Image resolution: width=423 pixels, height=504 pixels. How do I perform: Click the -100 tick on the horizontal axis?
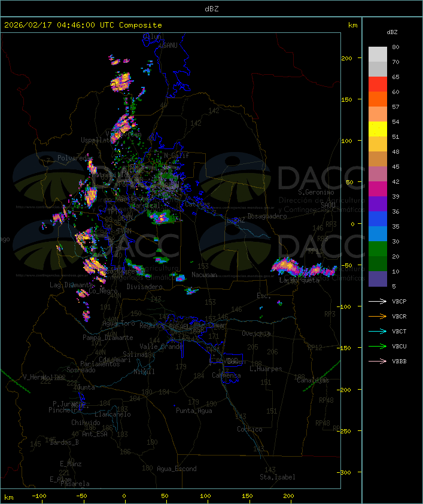click(x=39, y=496)
